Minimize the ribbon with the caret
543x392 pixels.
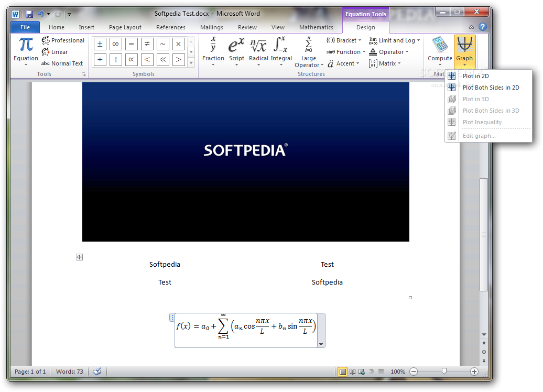(x=471, y=27)
